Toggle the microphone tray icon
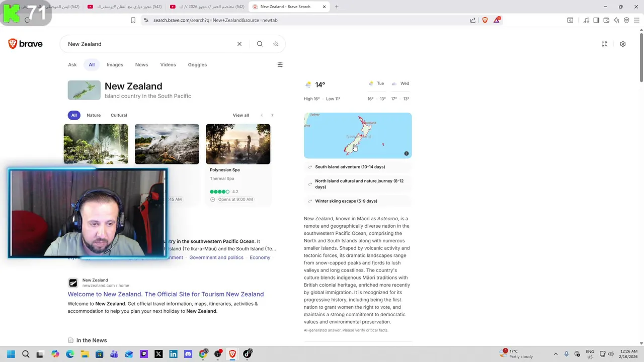Viewport: 644px width, 362px height. click(x=567, y=354)
